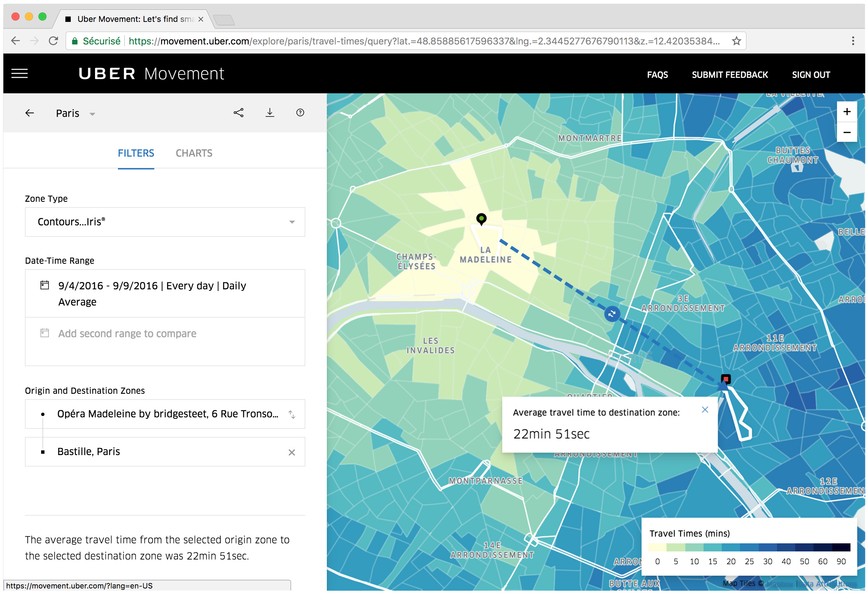Viewport: 868px width, 607px height.
Task: Click the MONTPARNASSE map label
Action: [486, 481]
